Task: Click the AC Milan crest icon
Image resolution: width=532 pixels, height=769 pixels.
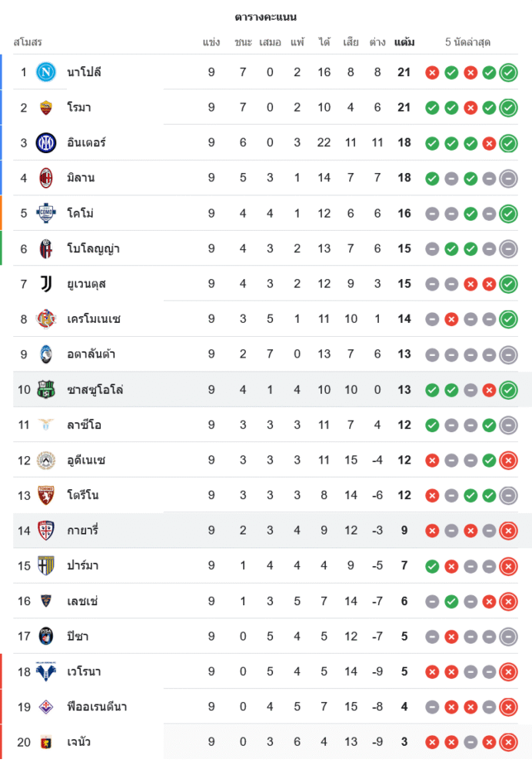Action: (x=46, y=178)
